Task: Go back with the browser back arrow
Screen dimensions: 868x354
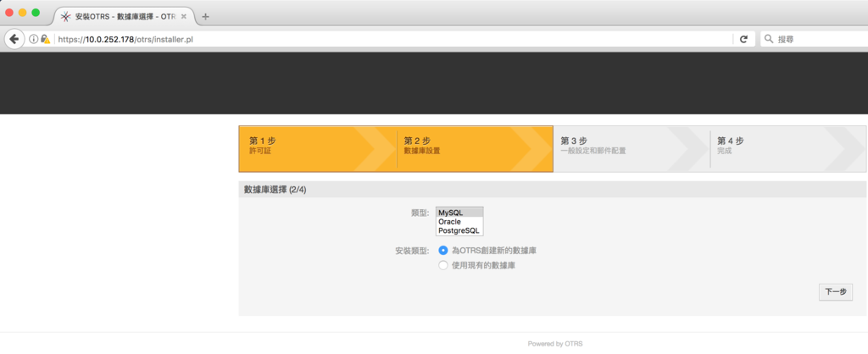Action: coord(14,39)
